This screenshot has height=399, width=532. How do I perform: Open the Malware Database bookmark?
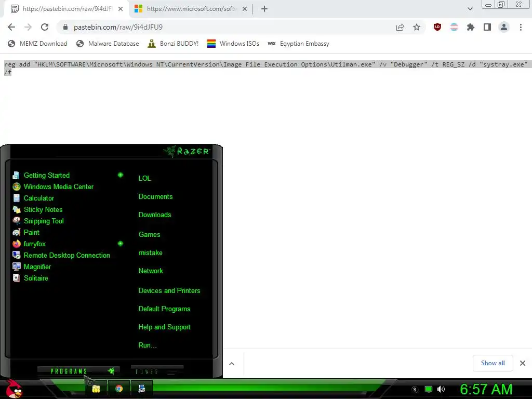pos(108,44)
